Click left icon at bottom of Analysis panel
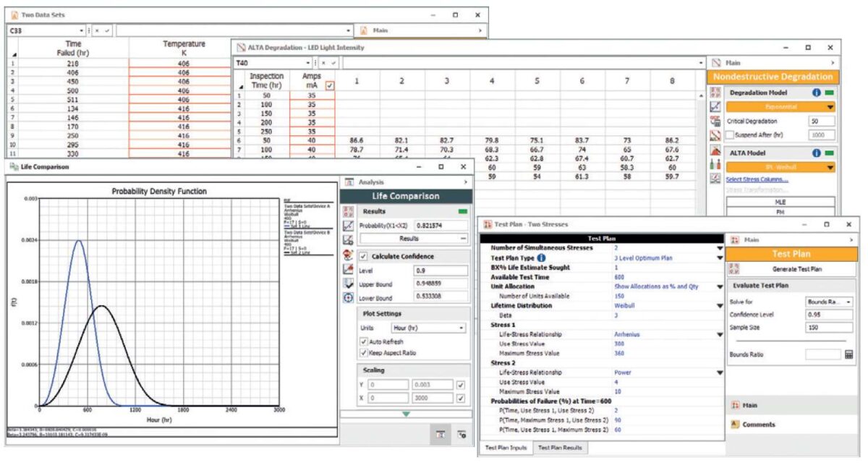 tap(440, 433)
